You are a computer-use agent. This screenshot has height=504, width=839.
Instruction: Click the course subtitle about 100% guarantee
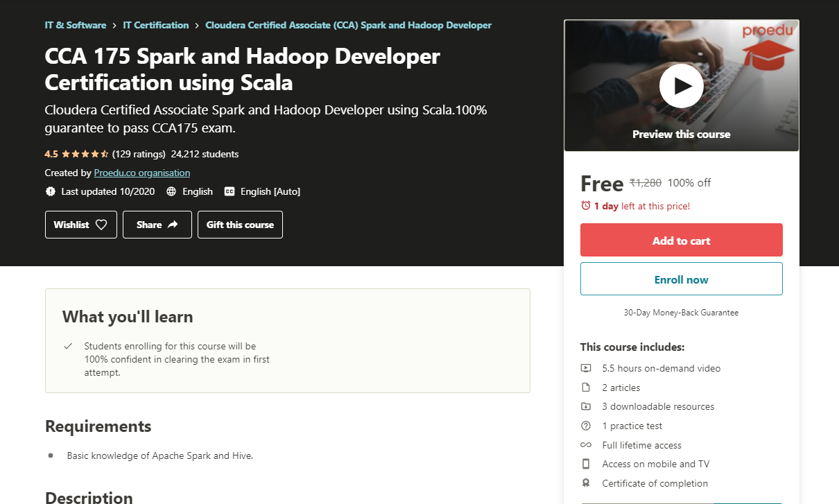pyautogui.click(x=266, y=119)
